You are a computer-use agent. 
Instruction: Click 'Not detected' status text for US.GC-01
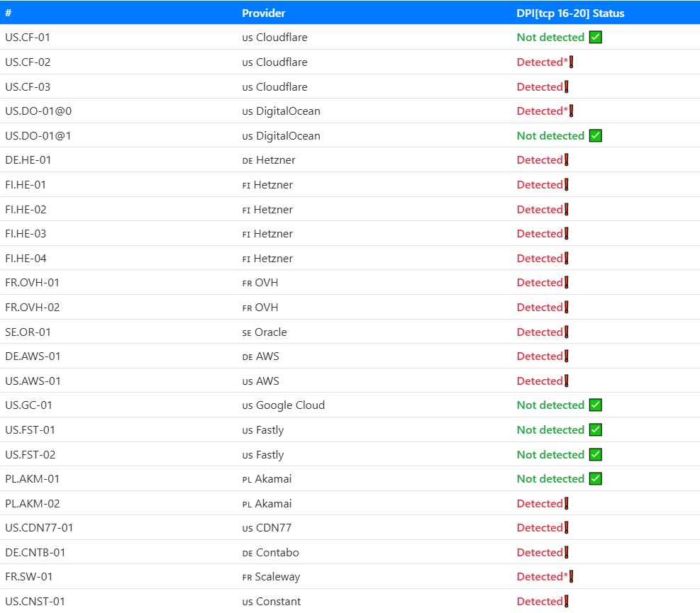click(550, 405)
